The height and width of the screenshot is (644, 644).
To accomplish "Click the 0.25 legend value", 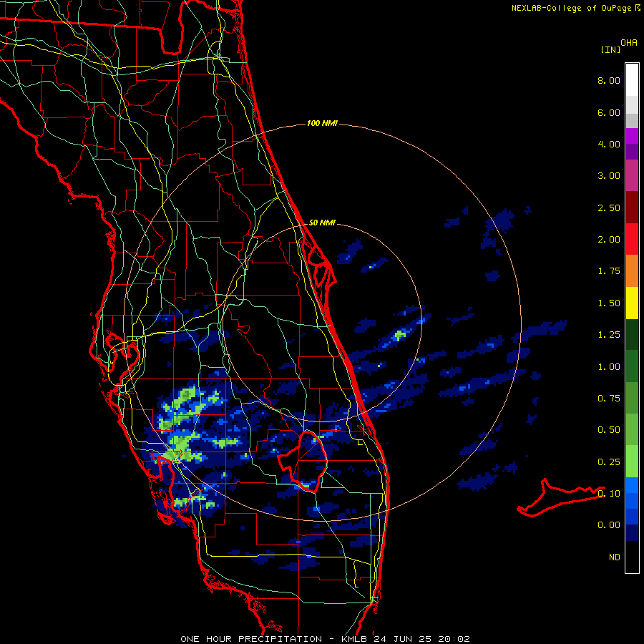I will click(x=609, y=462).
